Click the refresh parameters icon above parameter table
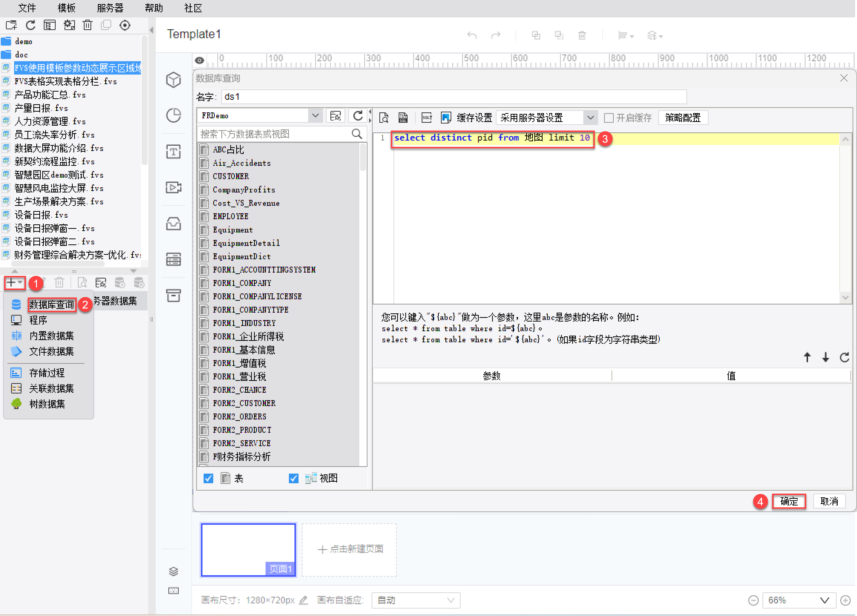Viewport: 857px width, 616px height. click(844, 357)
